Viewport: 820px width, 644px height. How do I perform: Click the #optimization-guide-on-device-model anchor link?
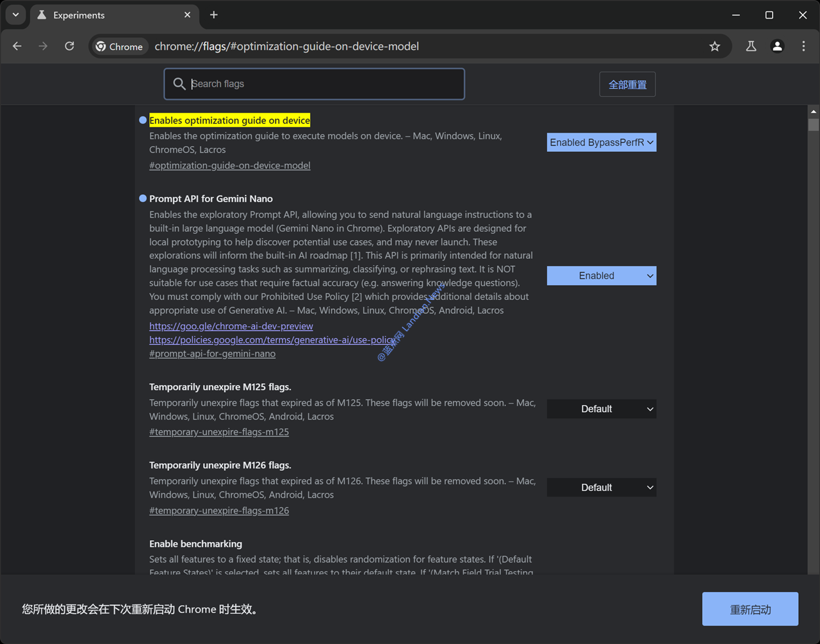229,165
